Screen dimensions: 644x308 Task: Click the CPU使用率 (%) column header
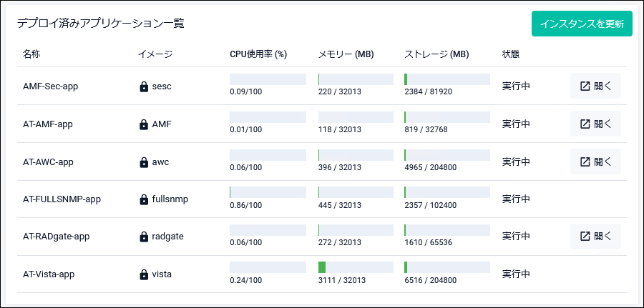point(258,54)
